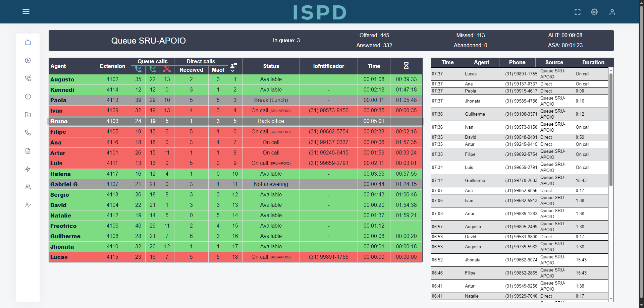This screenshot has height=308, width=644.
Task: Click call log entry 07:14 Guilherme
Action: (520, 181)
